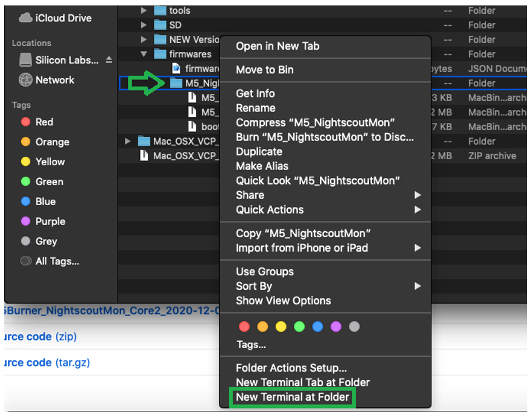The image size is (532, 417).
Task: Apply grey tag color in context menu
Action: [x=354, y=327]
